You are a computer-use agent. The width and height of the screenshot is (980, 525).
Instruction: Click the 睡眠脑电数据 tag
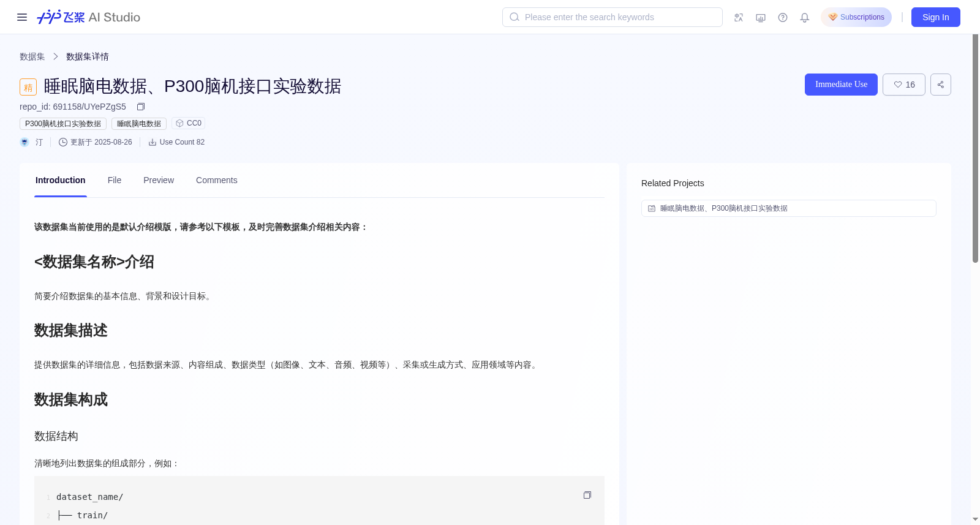139,124
